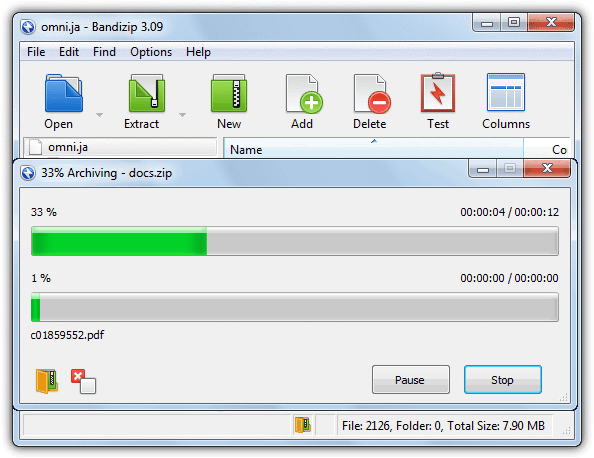
Task: Create a New archive via toolbar icon
Action: pyautogui.click(x=229, y=93)
